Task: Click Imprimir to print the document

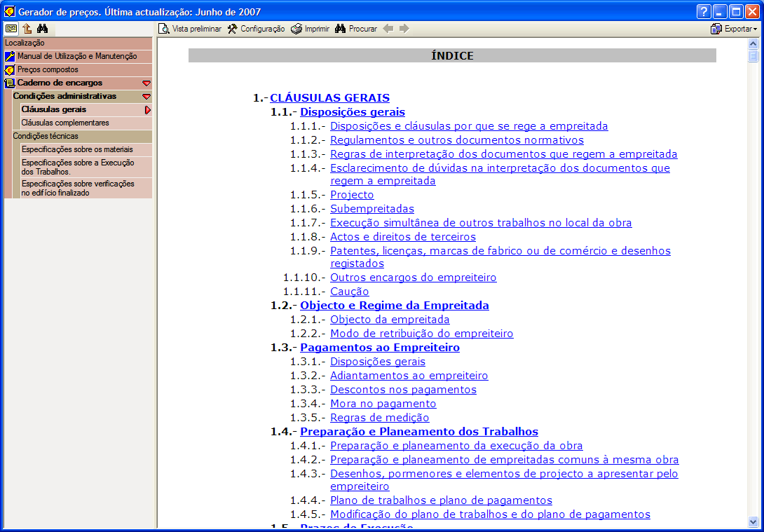Action: coord(311,29)
